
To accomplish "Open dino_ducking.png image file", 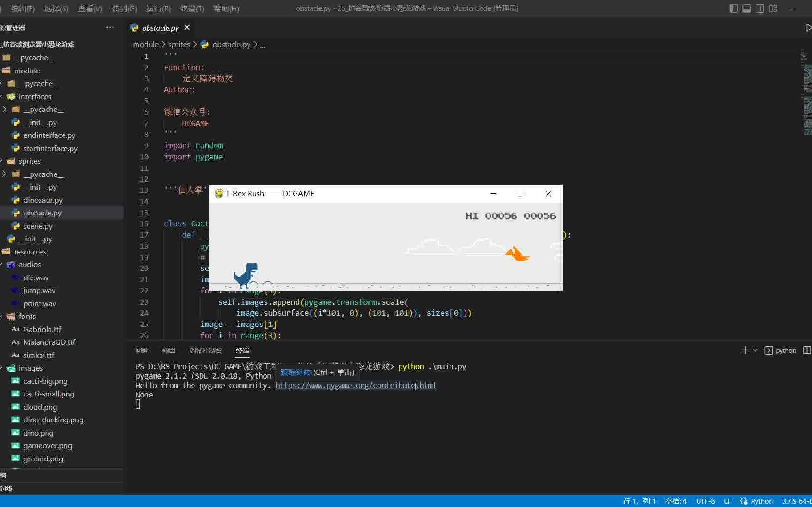I will 53,420.
